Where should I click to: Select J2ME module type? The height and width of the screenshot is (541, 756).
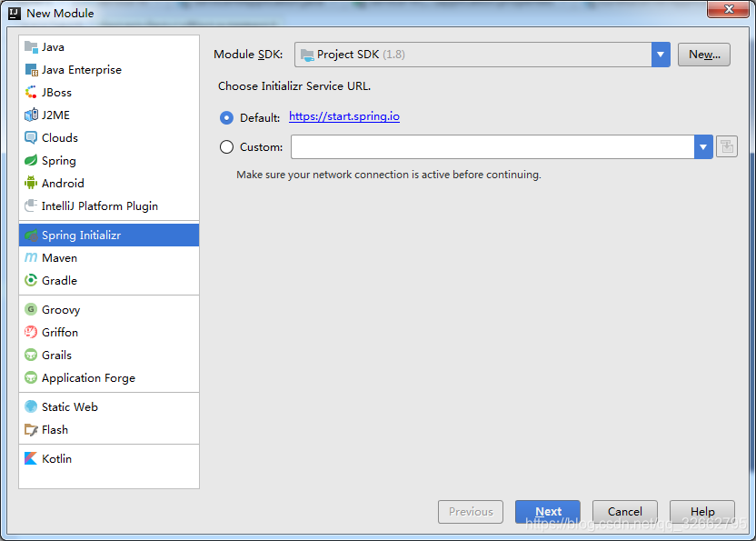[x=109, y=115]
